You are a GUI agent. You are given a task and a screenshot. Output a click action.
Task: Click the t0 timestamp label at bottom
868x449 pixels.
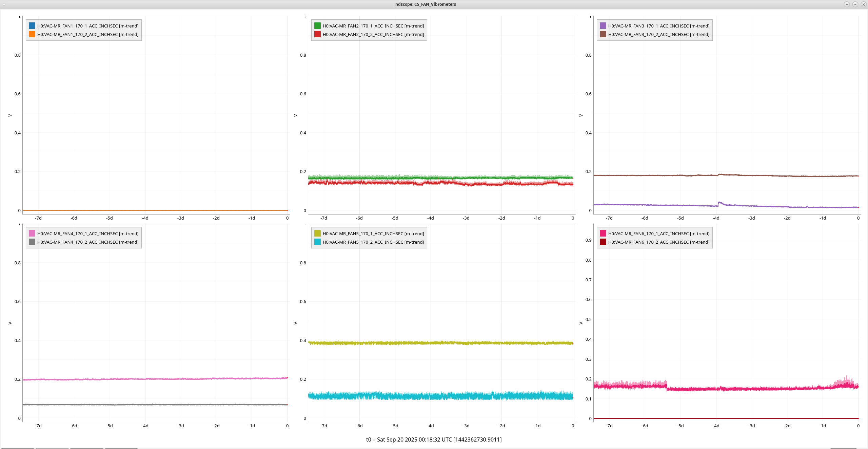(x=434, y=439)
